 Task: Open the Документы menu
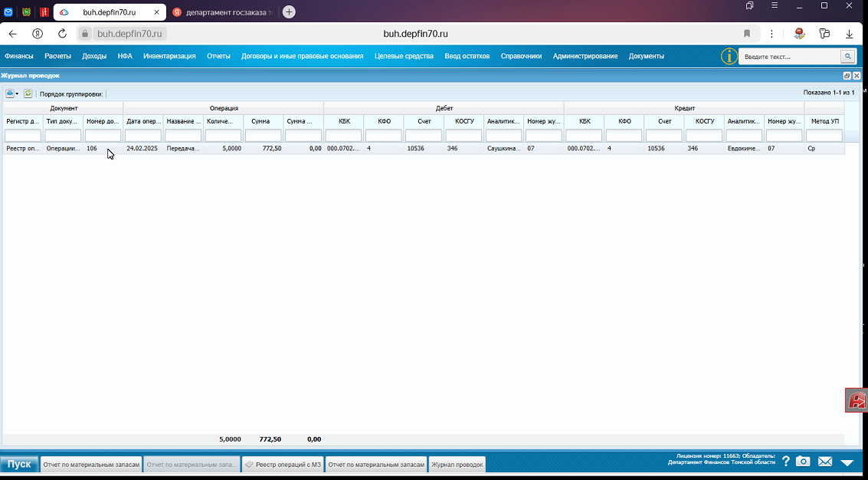coord(647,56)
